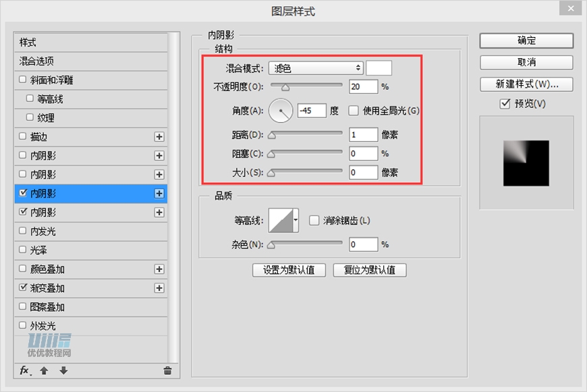Click the 不透明度 value field showing 20
587x392 pixels.
[364, 86]
